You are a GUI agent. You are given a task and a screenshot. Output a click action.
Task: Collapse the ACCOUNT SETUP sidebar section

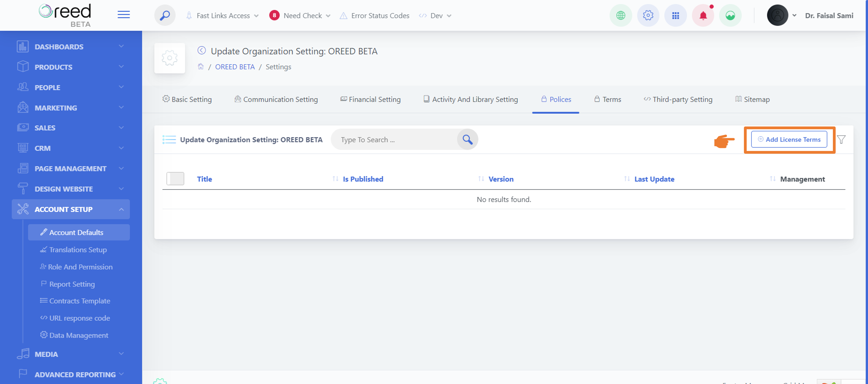(71, 209)
